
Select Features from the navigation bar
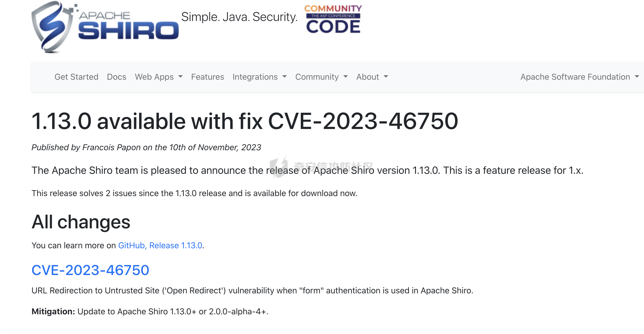pyautogui.click(x=208, y=77)
